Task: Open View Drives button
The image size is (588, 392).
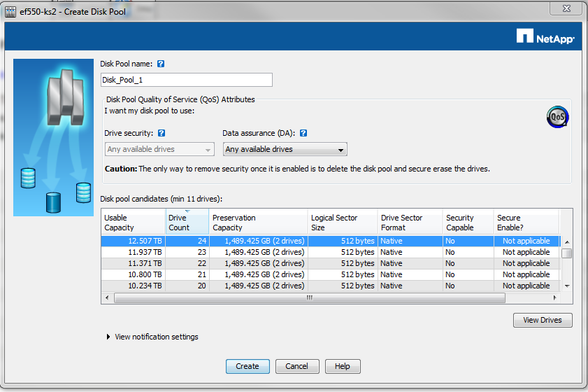Action: (543, 320)
